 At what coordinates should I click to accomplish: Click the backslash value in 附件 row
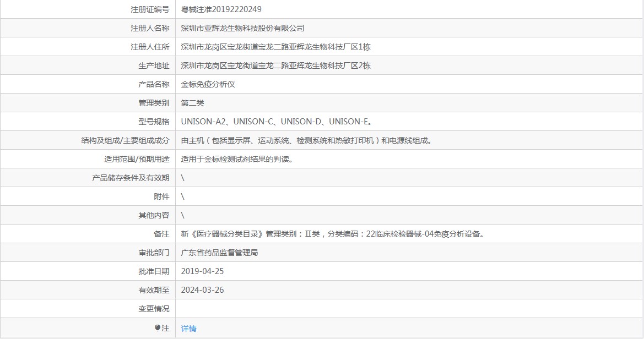[x=183, y=196]
